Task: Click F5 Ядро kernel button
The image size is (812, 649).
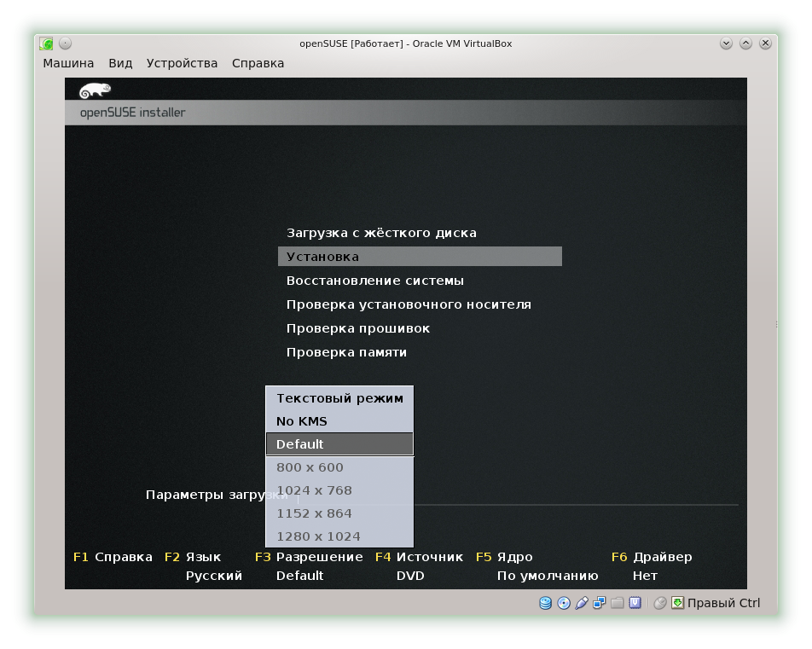Action: pos(504,558)
